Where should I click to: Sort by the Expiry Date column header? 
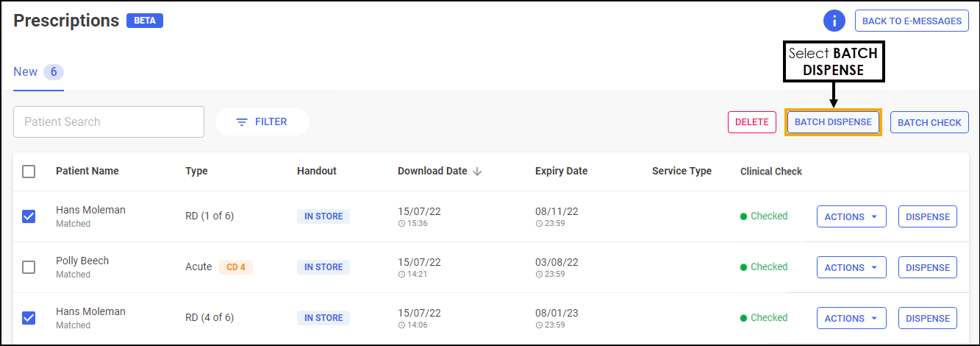point(561,172)
